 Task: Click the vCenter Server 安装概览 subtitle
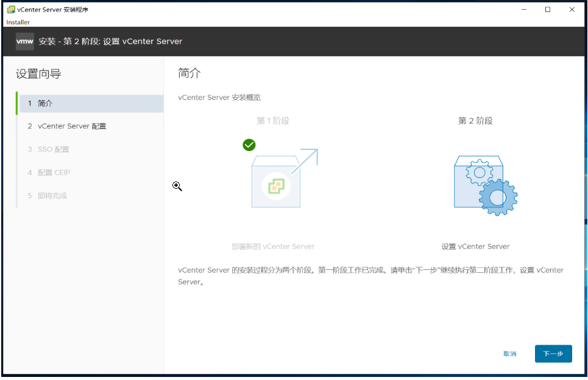pyautogui.click(x=219, y=97)
